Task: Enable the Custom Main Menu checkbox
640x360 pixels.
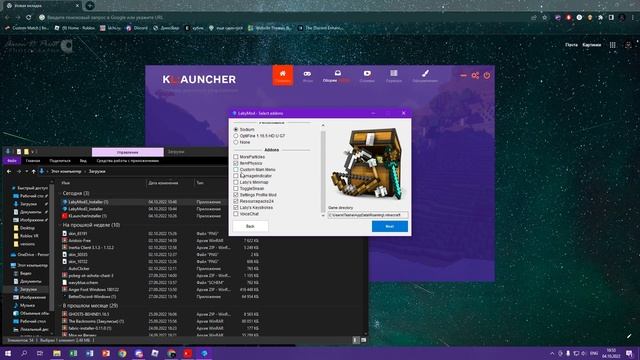Action: tap(236, 169)
